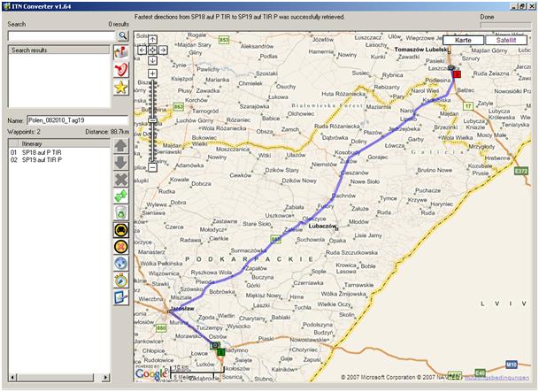Switch map to Satellit view
This screenshot has width=539, height=392.
tap(506, 40)
